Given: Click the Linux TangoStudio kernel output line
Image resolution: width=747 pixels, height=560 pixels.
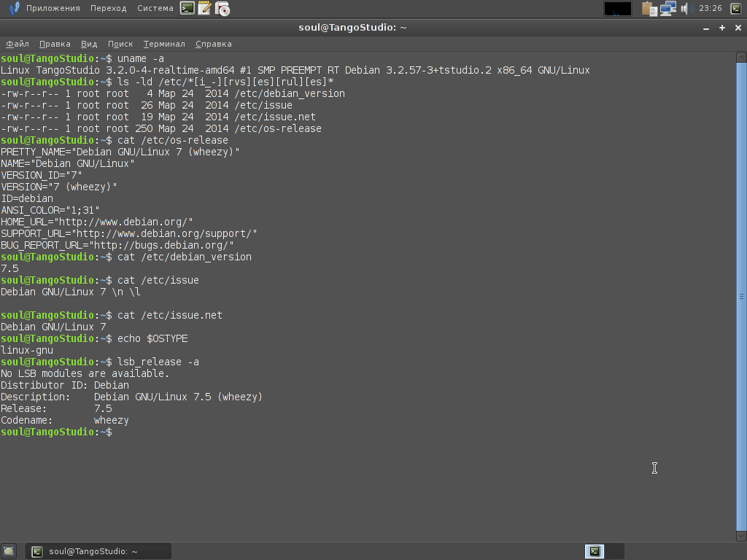Looking at the screenshot, I should 295,71.
